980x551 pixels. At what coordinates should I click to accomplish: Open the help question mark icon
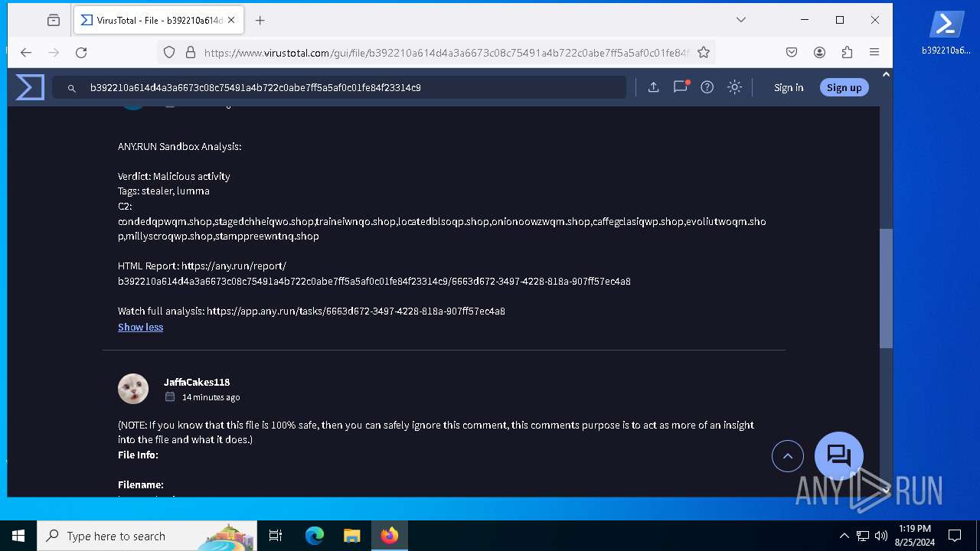tap(707, 87)
